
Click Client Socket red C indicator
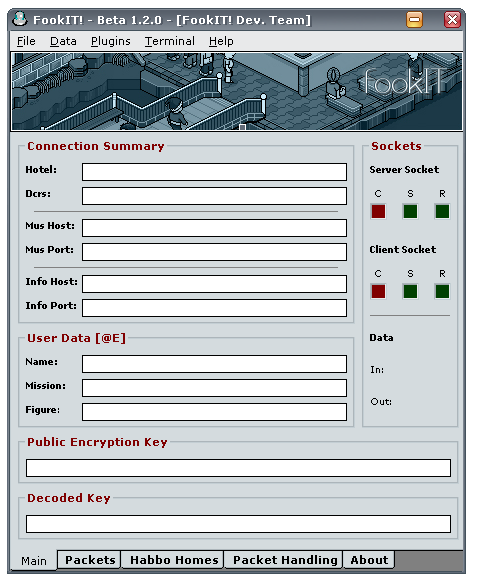coord(378,292)
